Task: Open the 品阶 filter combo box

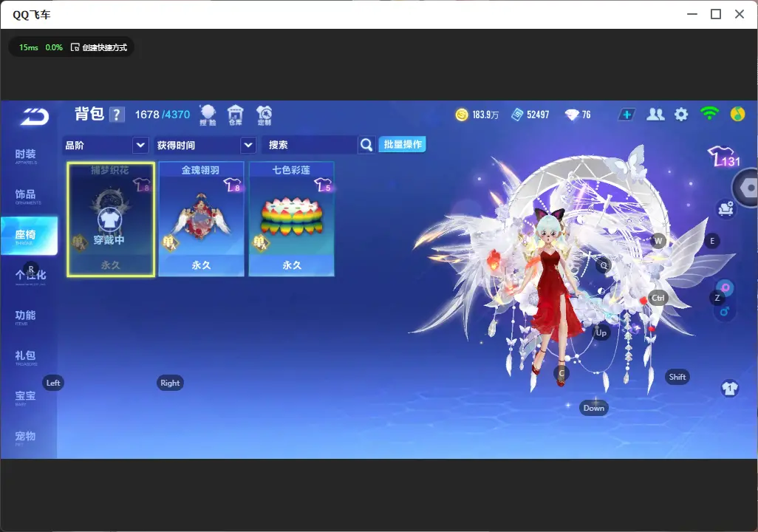Action: [106, 145]
